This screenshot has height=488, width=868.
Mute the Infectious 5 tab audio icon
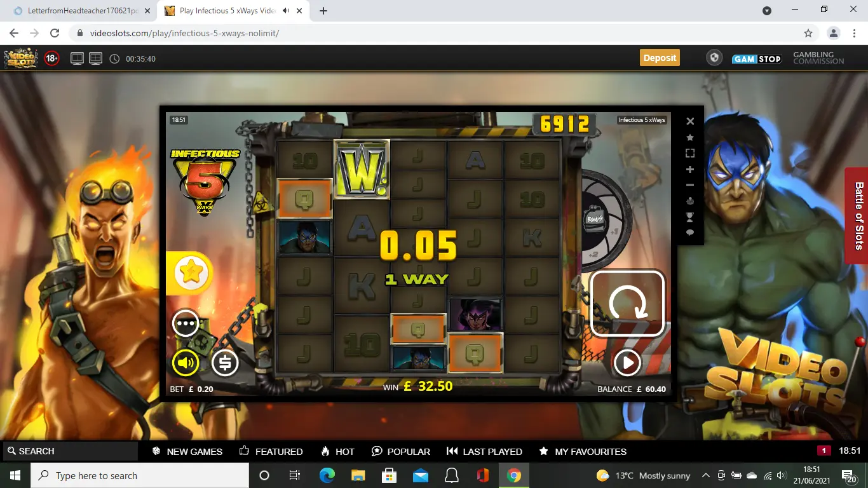coord(286,11)
